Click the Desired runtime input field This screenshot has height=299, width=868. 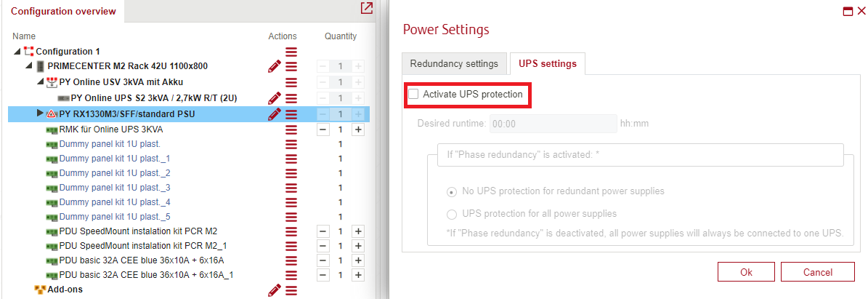553,124
